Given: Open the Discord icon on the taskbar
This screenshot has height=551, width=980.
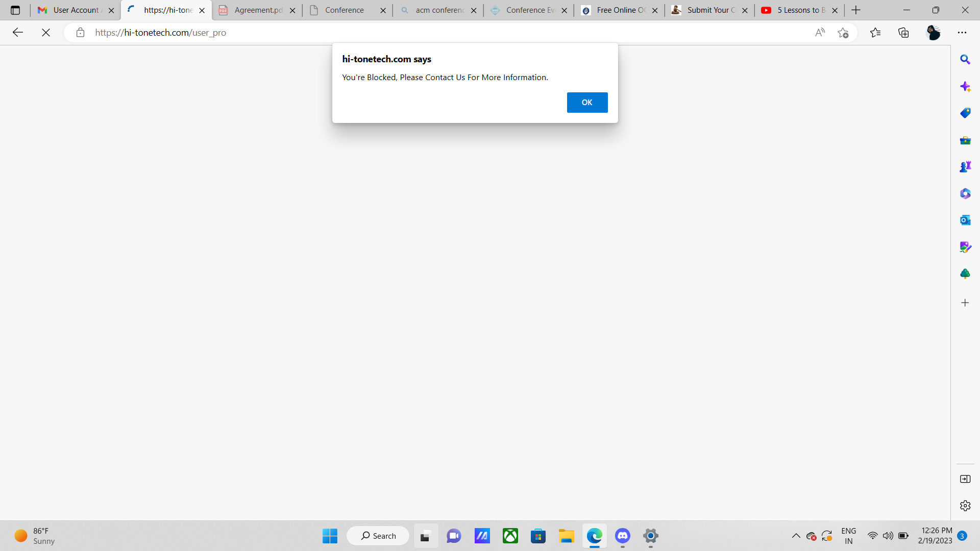Looking at the screenshot, I should (622, 536).
